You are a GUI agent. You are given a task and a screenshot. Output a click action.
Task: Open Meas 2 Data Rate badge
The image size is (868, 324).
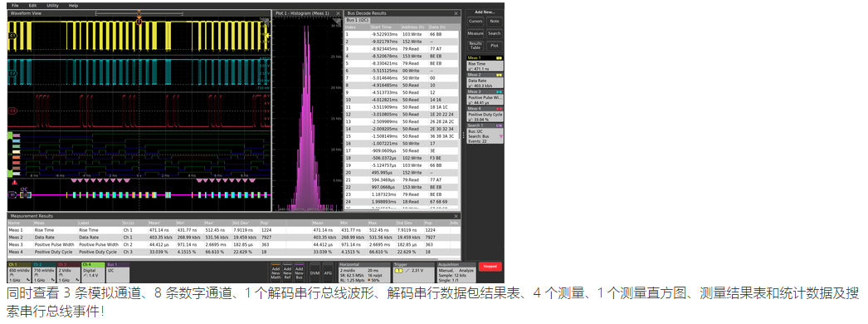[485, 81]
